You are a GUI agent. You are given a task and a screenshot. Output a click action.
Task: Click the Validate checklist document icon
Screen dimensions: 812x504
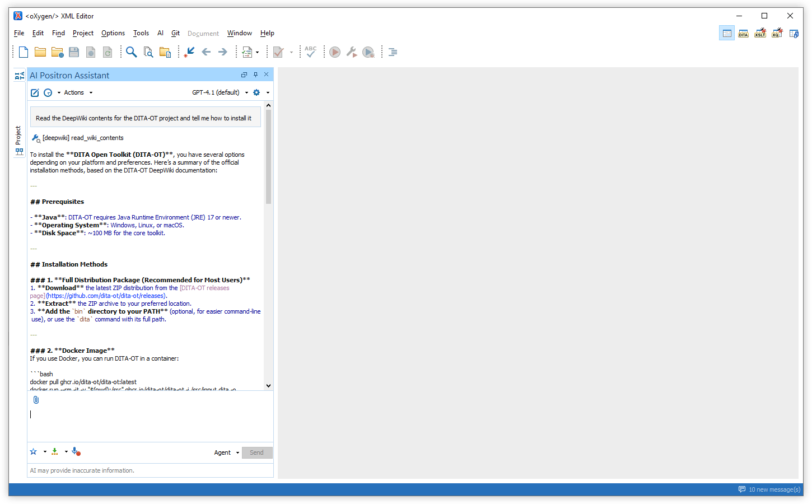tap(247, 52)
